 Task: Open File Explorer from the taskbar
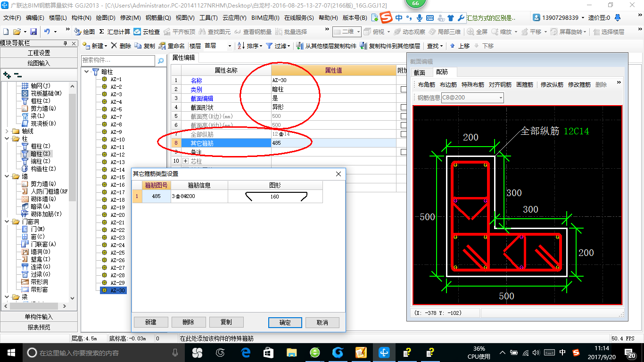(x=291, y=353)
